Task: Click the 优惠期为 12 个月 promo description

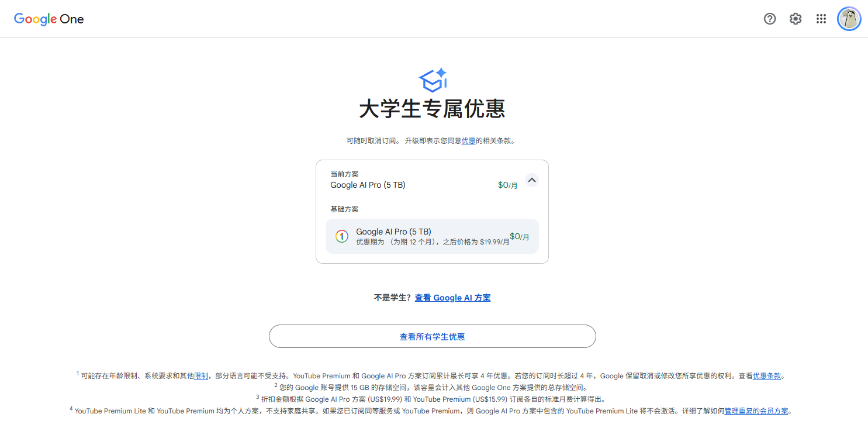Action: (433, 242)
